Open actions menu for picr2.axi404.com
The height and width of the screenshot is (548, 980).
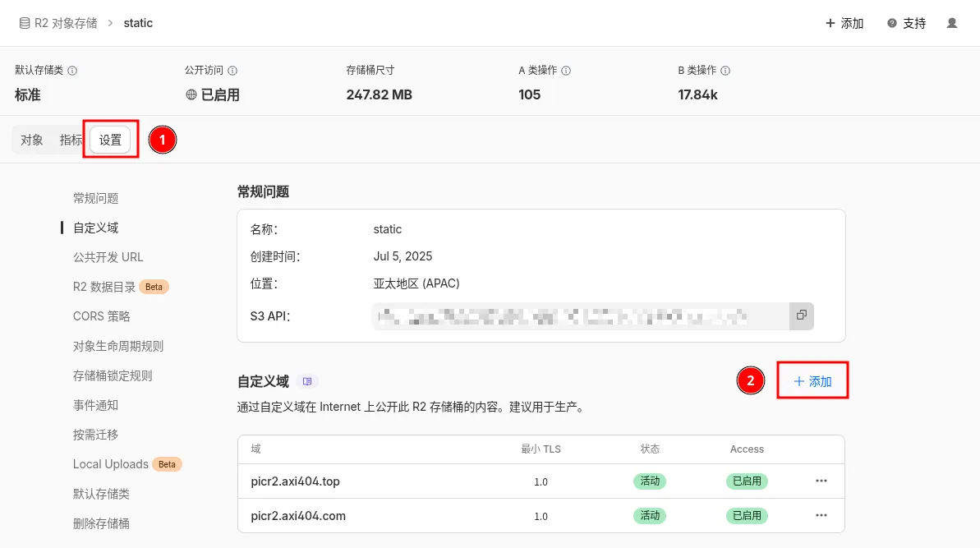pyautogui.click(x=821, y=516)
